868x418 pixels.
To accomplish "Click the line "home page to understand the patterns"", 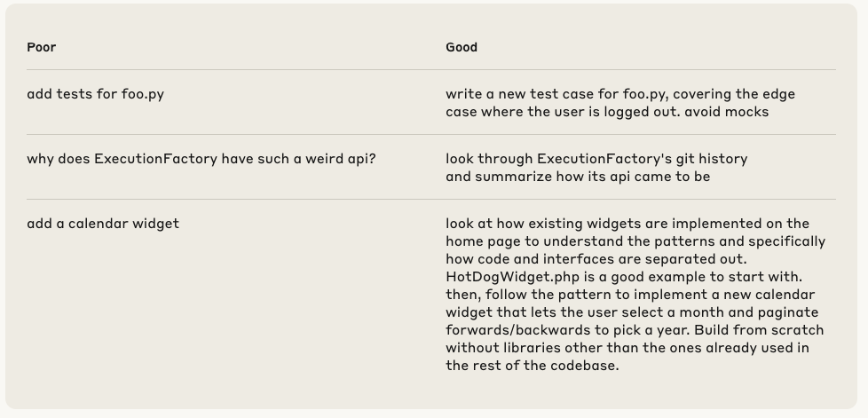I will tap(635, 241).
